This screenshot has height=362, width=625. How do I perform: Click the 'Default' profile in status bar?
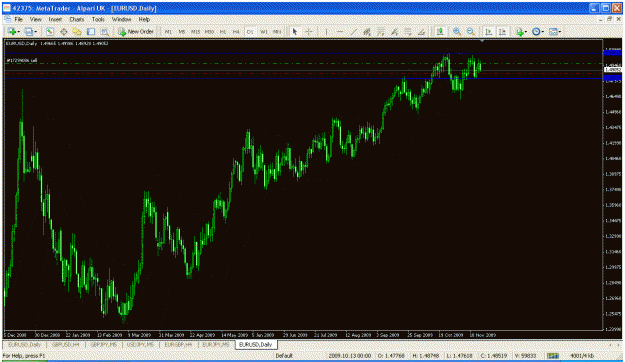284,356
